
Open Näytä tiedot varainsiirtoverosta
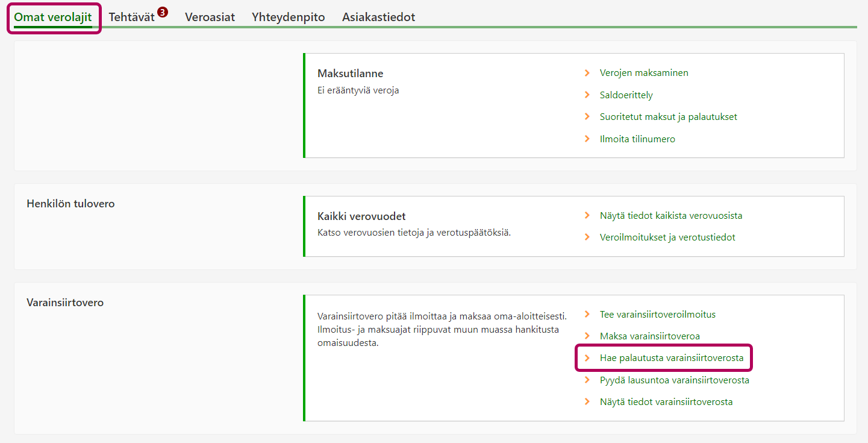click(666, 402)
